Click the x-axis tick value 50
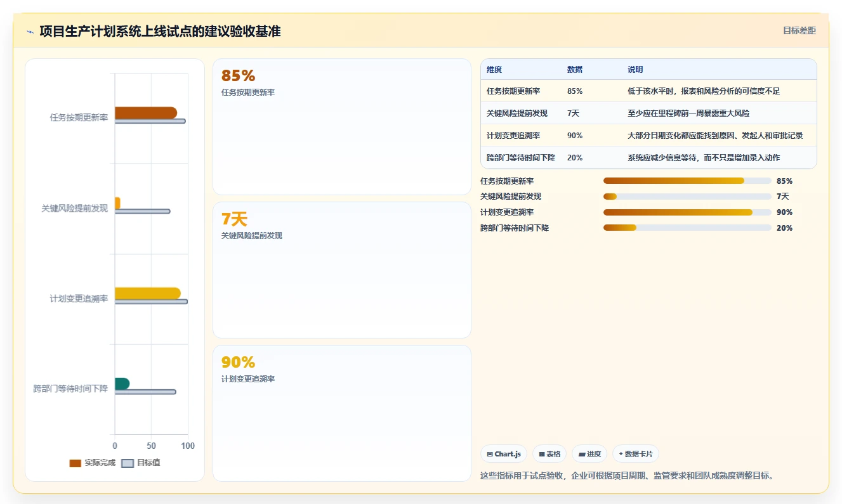Image resolution: width=842 pixels, height=504 pixels. pyautogui.click(x=151, y=446)
